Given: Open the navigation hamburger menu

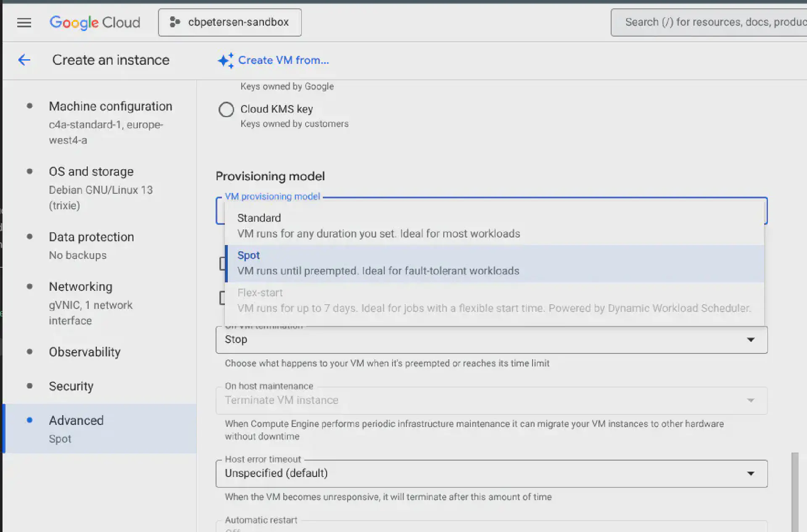Looking at the screenshot, I should click(24, 23).
